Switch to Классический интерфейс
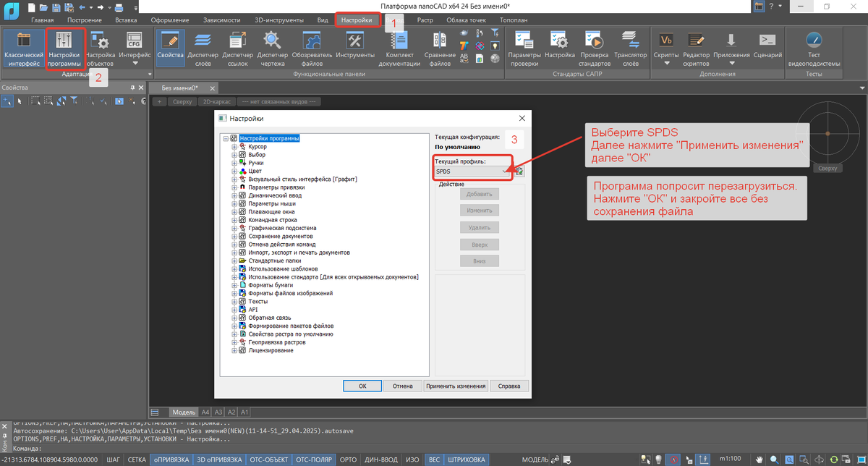 tap(23, 49)
